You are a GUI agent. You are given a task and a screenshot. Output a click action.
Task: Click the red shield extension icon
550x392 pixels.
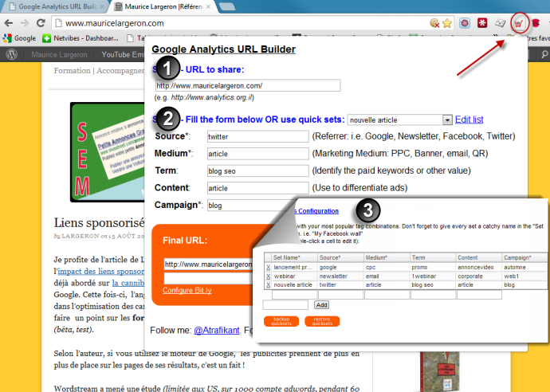click(536, 23)
